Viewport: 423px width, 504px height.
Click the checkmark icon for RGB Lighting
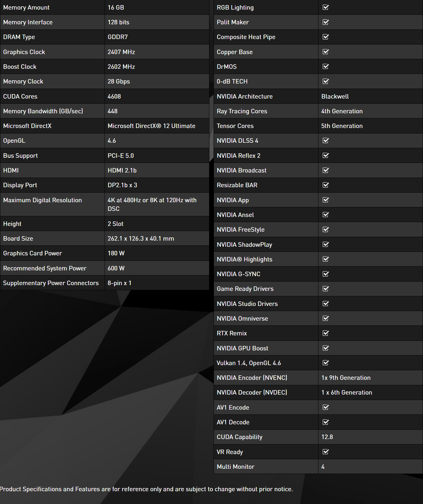click(x=326, y=7)
